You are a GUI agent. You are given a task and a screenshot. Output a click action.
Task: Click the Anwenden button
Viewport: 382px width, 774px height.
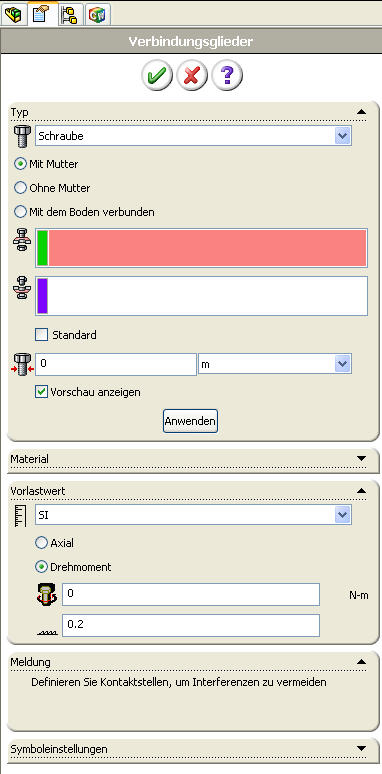tap(190, 422)
